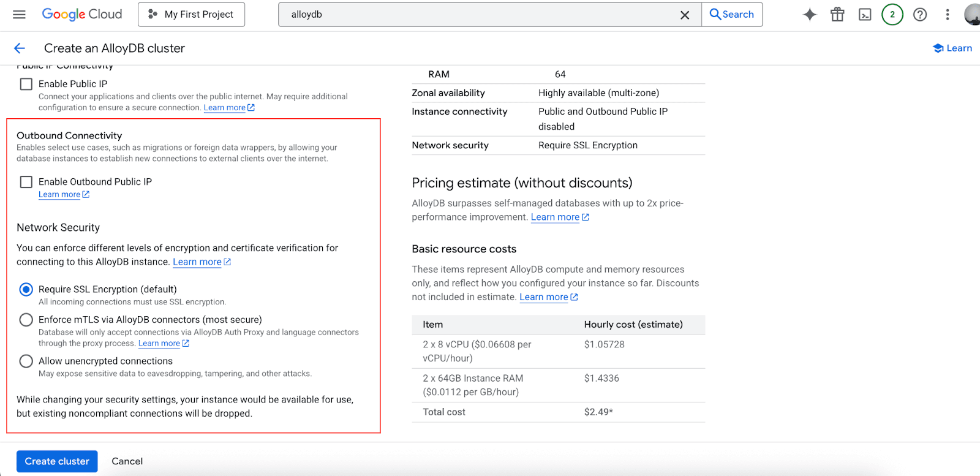Viewport: 980px width, 476px height.
Task: Go back using the left arrow
Action: pyautogui.click(x=20, y=48)
